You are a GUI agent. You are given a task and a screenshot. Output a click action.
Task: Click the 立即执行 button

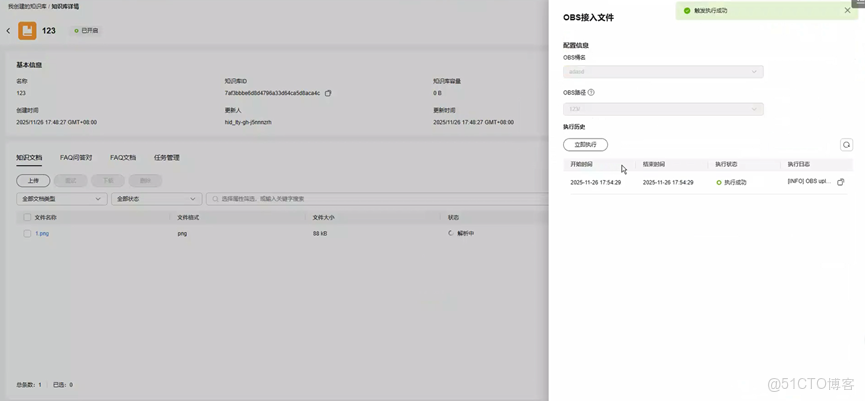coord(585,145)
